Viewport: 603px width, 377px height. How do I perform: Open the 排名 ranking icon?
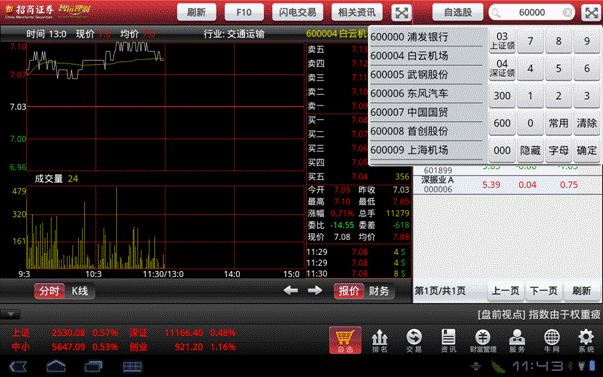pyautogui.click(x=380, y=340)
